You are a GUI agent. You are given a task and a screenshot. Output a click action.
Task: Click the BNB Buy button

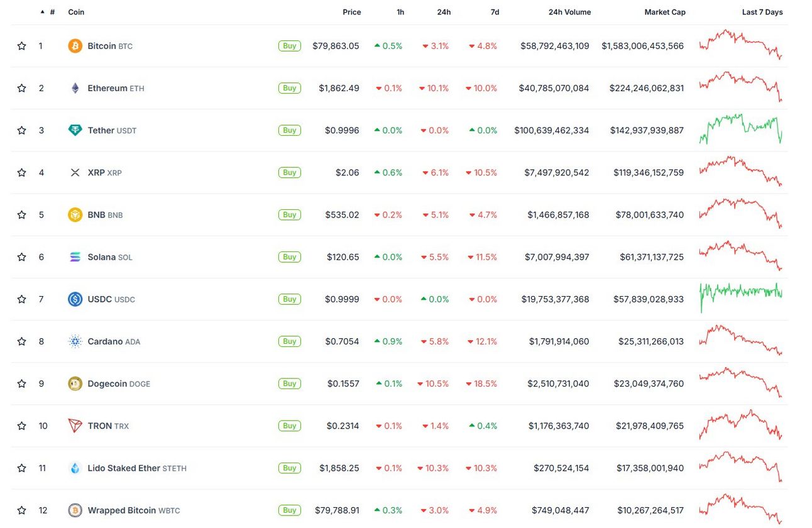tap(290, 215)
